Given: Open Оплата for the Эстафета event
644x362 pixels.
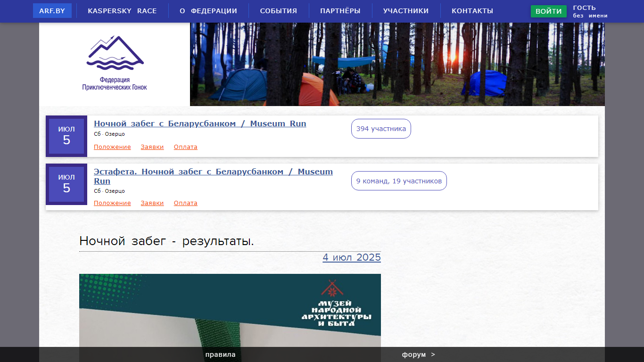Looking at the screenshot, I should pos(186,203).
